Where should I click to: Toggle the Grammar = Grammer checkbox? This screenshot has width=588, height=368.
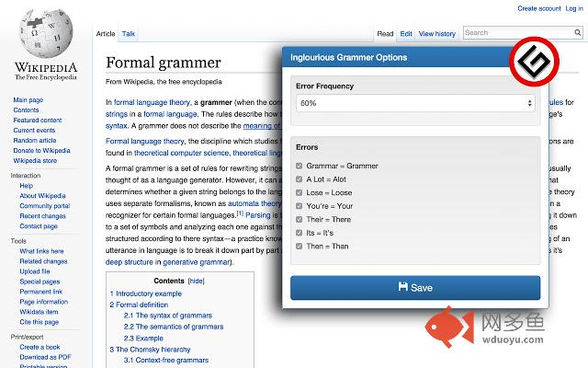[299, 166]
